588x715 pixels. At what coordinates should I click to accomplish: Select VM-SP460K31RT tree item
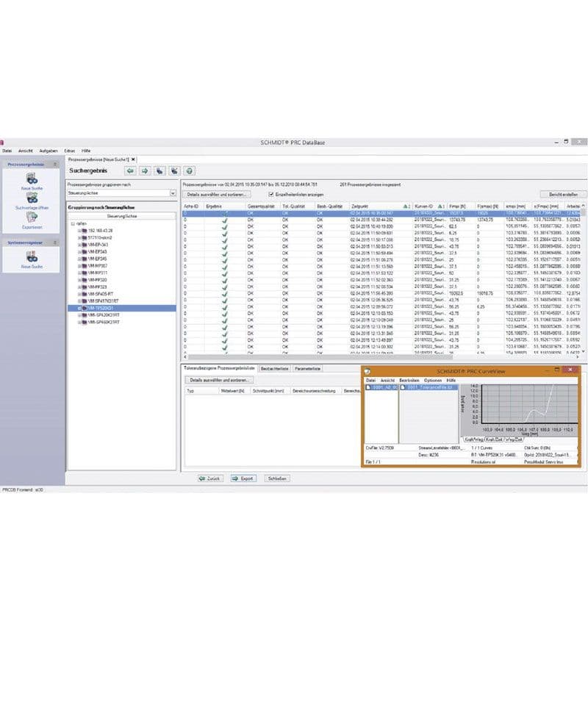coord(104,322)
